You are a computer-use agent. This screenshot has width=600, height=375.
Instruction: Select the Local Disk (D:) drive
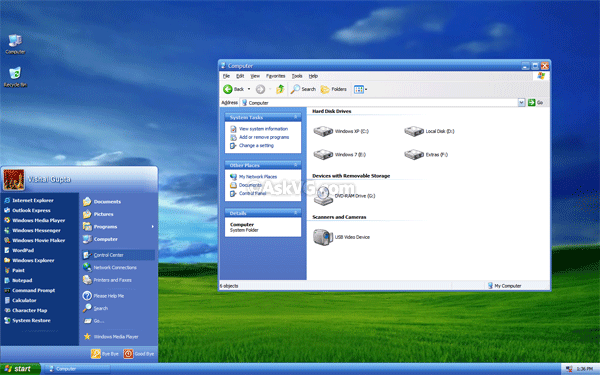[429, 131]
